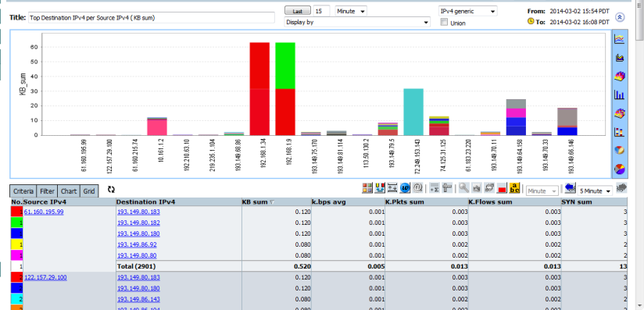
Task: Click the clock icon beside To date
Action: click(x=531, y=21)
